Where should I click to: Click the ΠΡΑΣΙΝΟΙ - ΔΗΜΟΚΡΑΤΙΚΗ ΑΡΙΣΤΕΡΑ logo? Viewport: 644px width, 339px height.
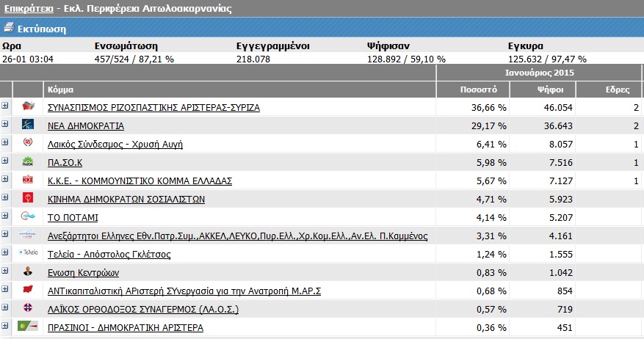(x=28, y=326)
